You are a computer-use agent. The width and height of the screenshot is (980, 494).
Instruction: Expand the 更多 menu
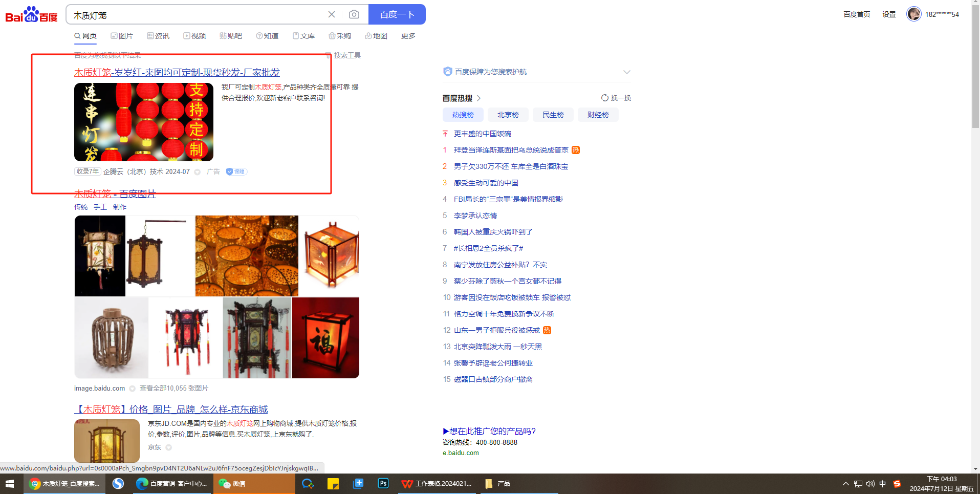click(x=408, y=36)
